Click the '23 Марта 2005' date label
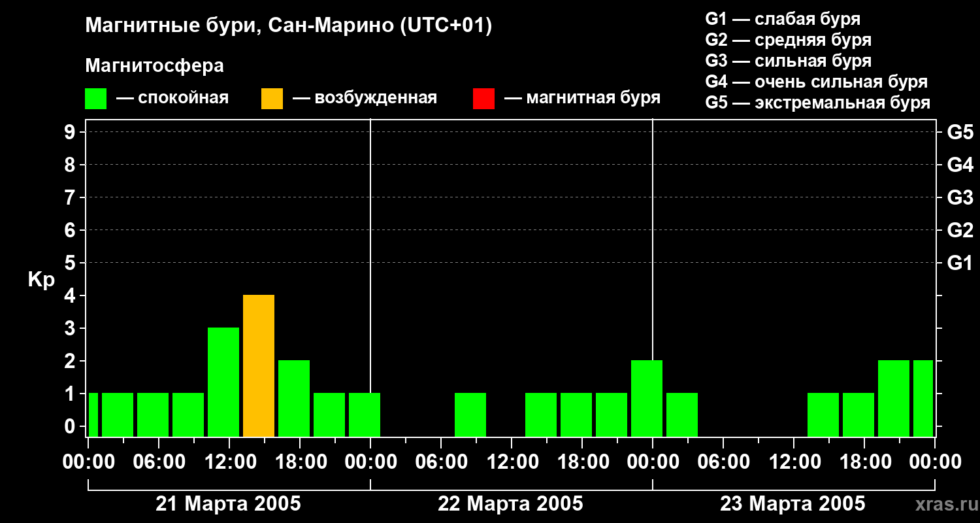The height and width of the screenshot is (523, 980). (792, 504)
